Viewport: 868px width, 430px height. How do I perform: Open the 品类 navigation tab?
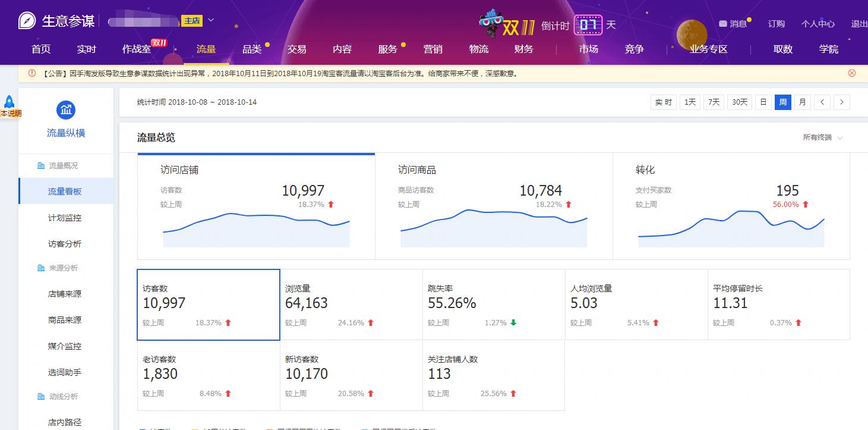coord(252,49)
